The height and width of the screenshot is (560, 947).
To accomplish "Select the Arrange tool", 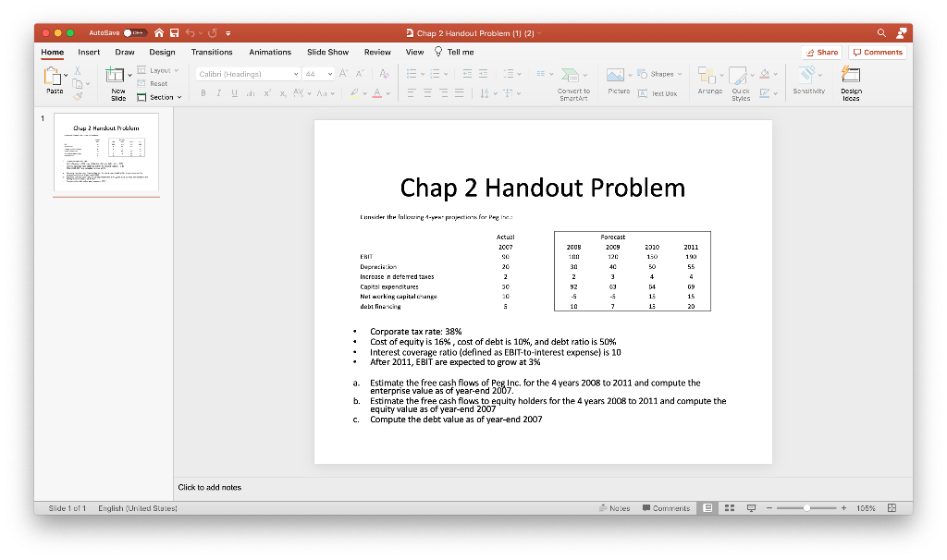I will [x=708, y=83].
